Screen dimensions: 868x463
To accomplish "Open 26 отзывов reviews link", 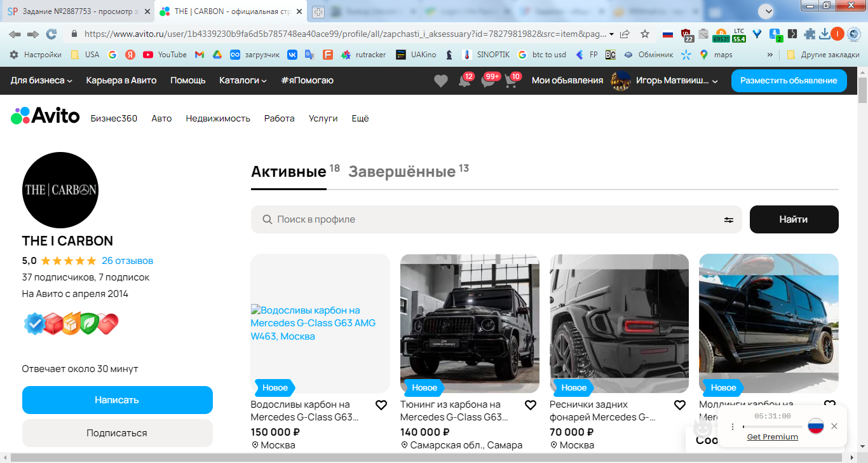I will [x=127, y=261].
